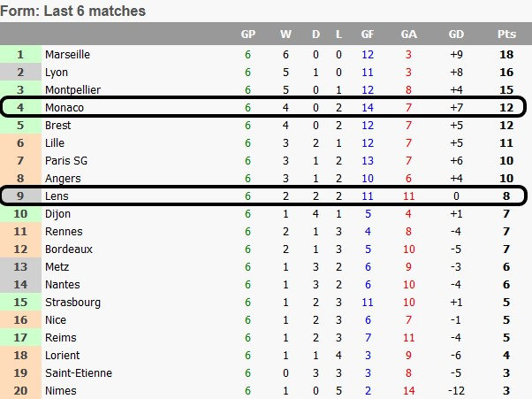Click the Strasbourg team name

[72, 303]
